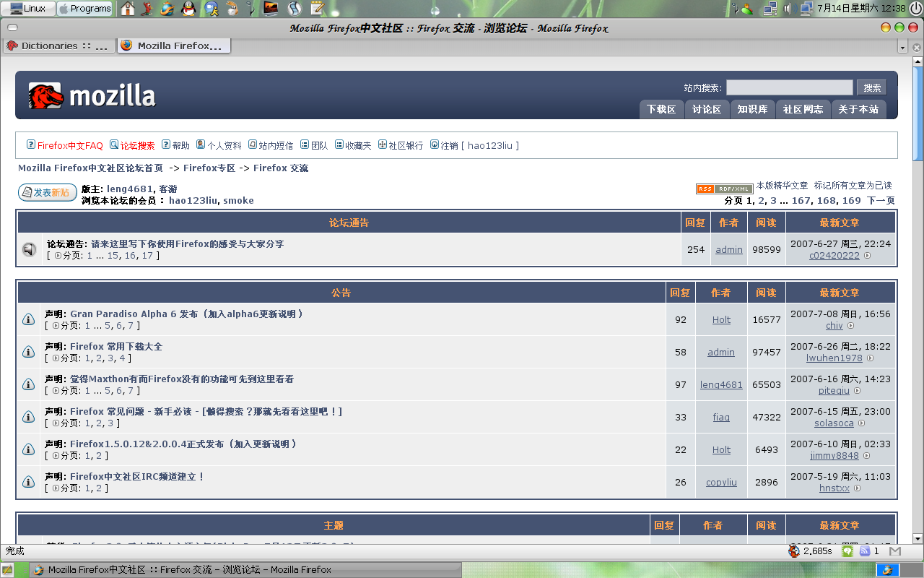
Task: Click the Mozilla red dinosaur logo
Action: [x=45, y=95]
